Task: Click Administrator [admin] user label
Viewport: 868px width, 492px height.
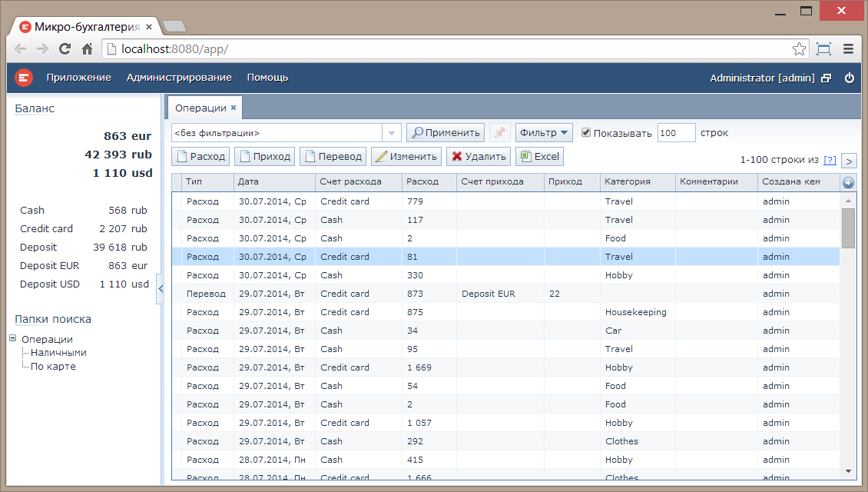Action: tap(762, 78)
